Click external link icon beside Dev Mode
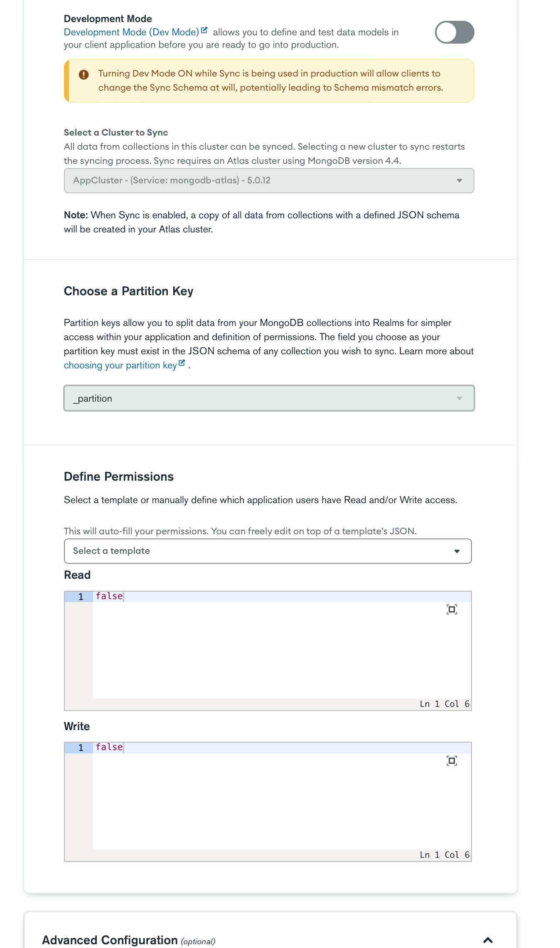560x948 pixels. point(204,30)
